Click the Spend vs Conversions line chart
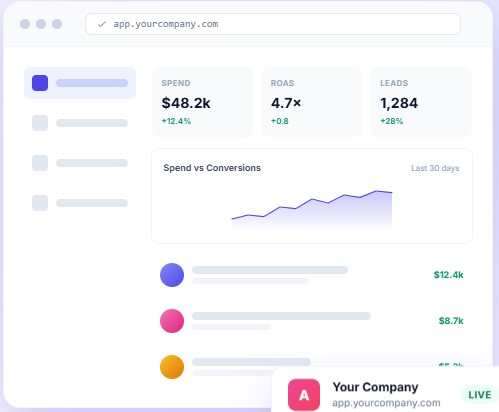The width and height of the screenshot is (499, 412). coord(312,209)
